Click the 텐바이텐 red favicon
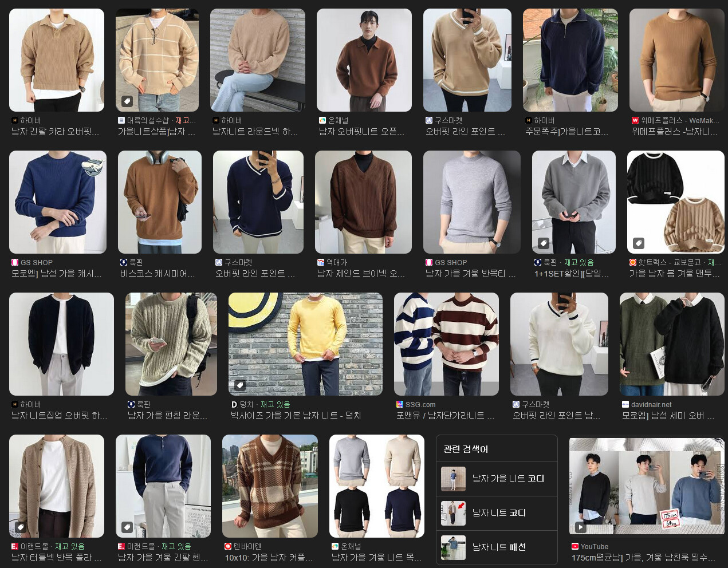Screen dimensions: 728x568 [x=228, y=546]
